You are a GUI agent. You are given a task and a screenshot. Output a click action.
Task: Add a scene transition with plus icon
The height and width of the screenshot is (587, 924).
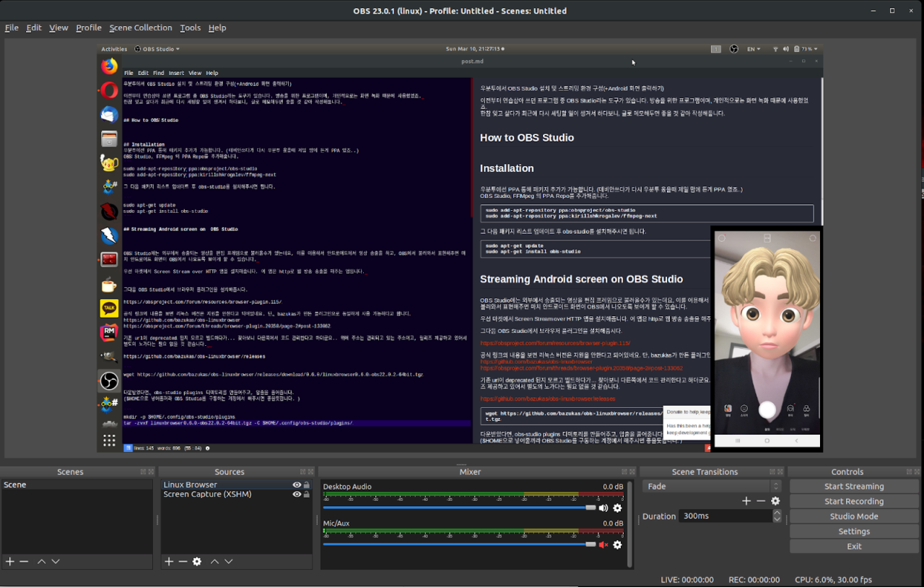click(746, 501)
